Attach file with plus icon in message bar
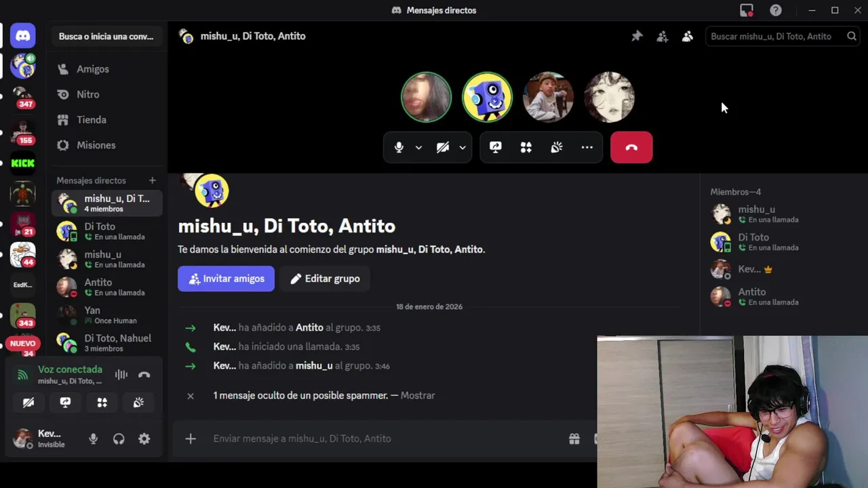The image size is (868, 488). [x=191, y=439]
